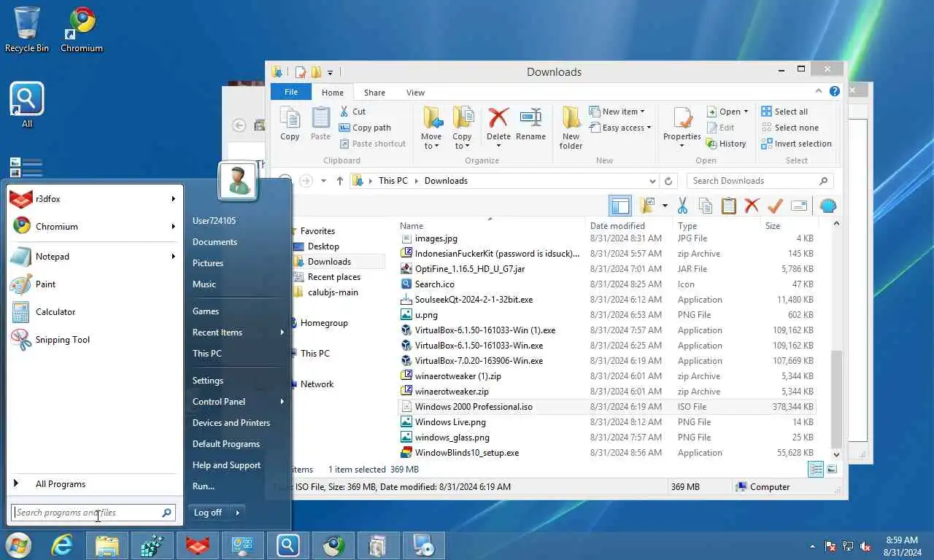Open the File ribbon tab

pyautogui.click(x=291, y=92)
